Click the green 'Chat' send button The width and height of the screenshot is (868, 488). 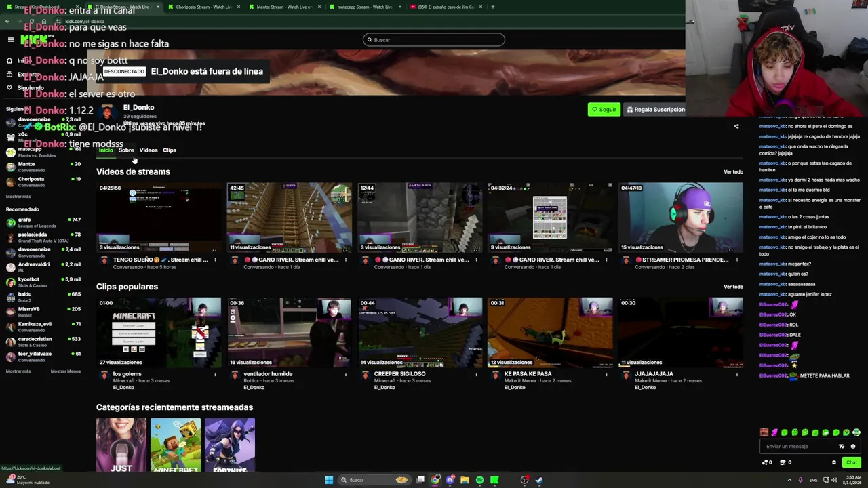tap(852, 462)
